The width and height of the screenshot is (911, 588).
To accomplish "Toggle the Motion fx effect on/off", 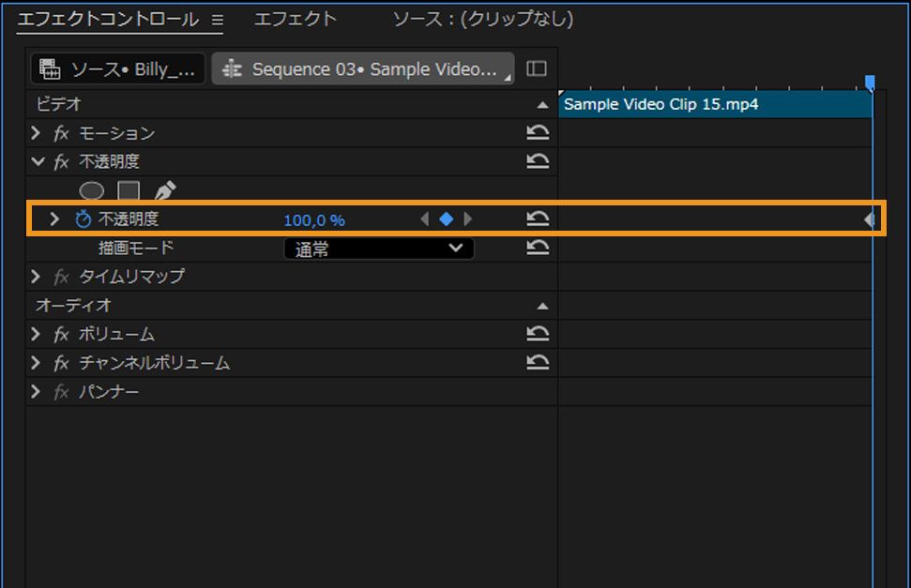I will [62, 134].
